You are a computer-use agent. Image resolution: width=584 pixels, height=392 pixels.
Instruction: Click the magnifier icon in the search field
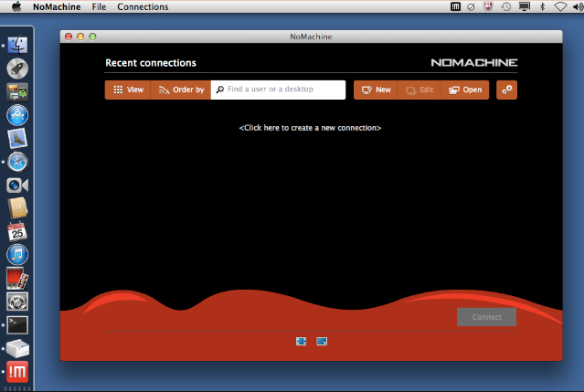tap(219, 90)
